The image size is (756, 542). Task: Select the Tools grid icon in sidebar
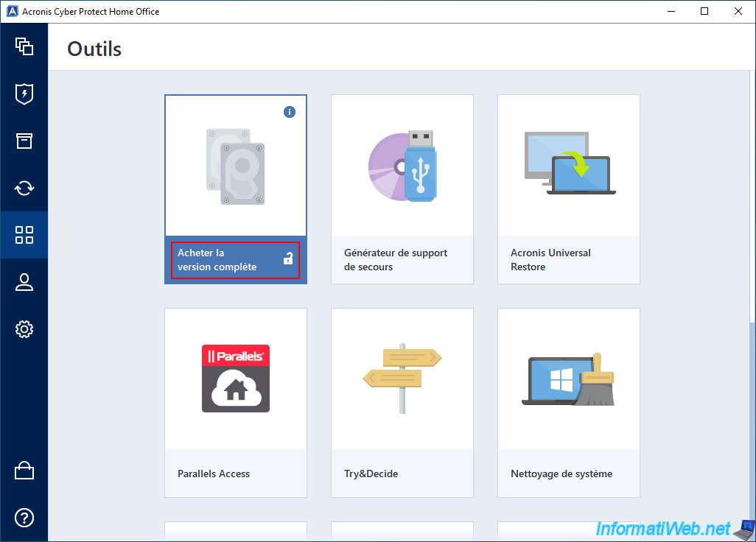point(24,235)
